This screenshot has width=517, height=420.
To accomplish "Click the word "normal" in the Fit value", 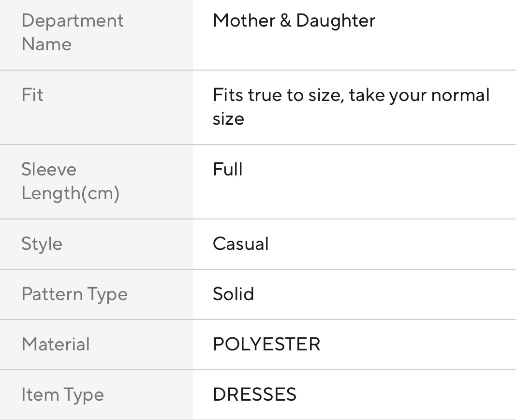I will pos(460,95).
